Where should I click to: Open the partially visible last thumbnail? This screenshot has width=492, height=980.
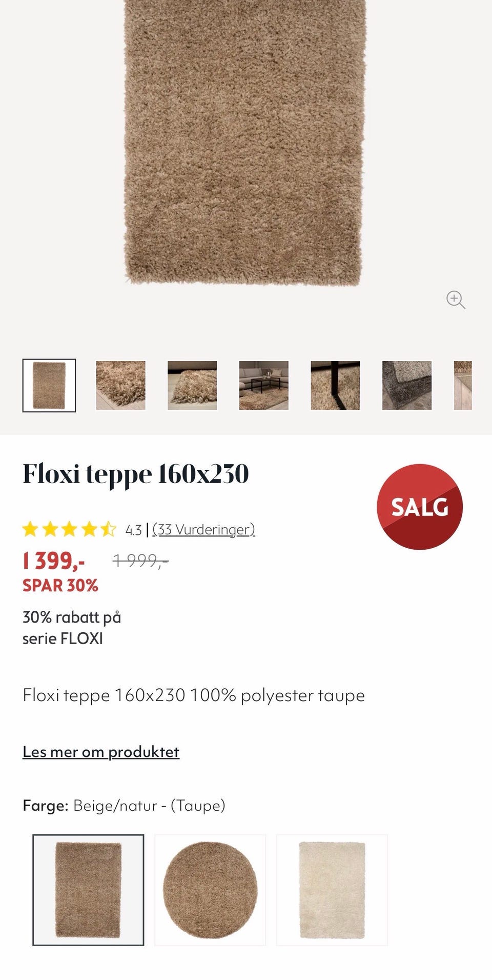click(463, 386)
